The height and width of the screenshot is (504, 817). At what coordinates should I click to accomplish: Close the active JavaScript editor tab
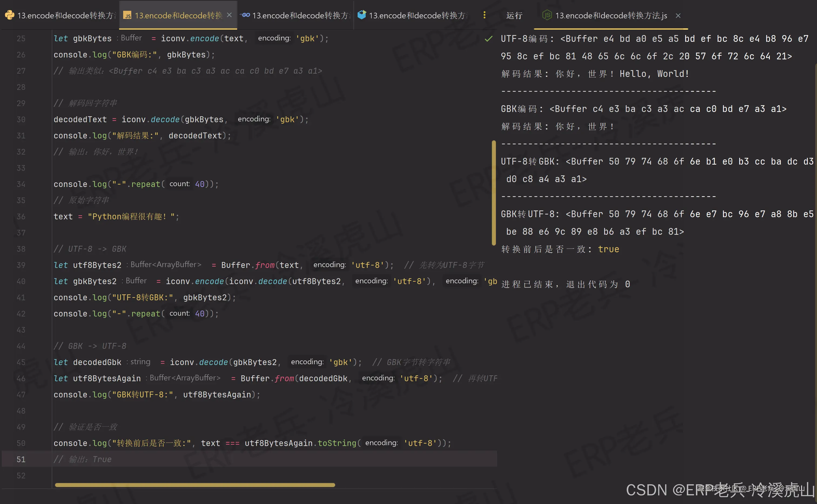point(229,15)
